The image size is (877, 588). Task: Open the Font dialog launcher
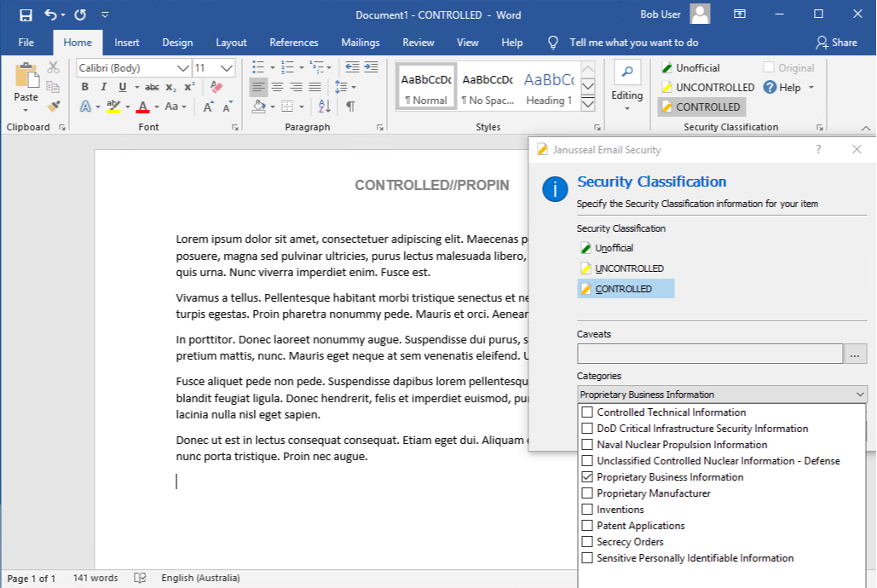[x=235, y=128]
